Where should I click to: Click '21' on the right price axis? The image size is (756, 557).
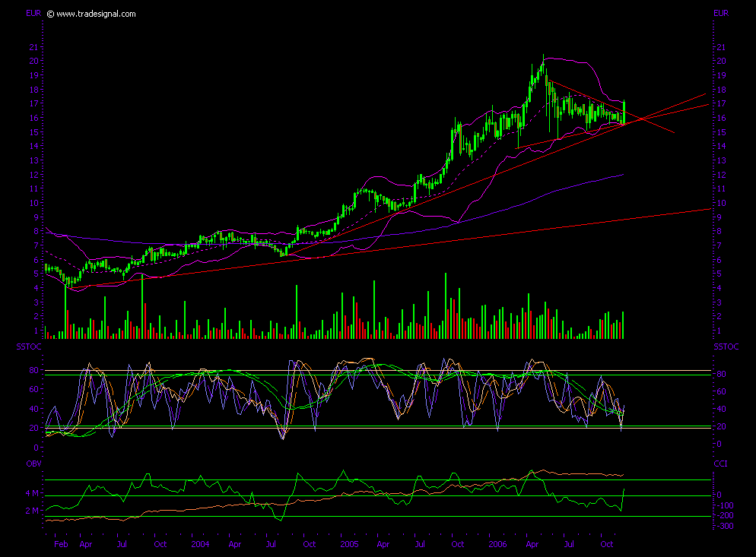(x=721, y=47)
